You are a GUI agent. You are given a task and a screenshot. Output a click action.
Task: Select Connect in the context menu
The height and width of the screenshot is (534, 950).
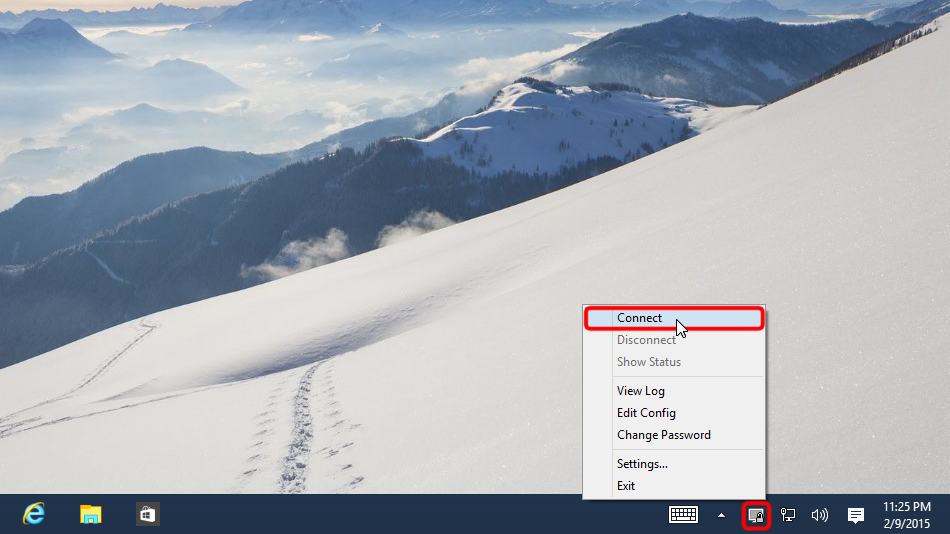click(x=640, y=318)
